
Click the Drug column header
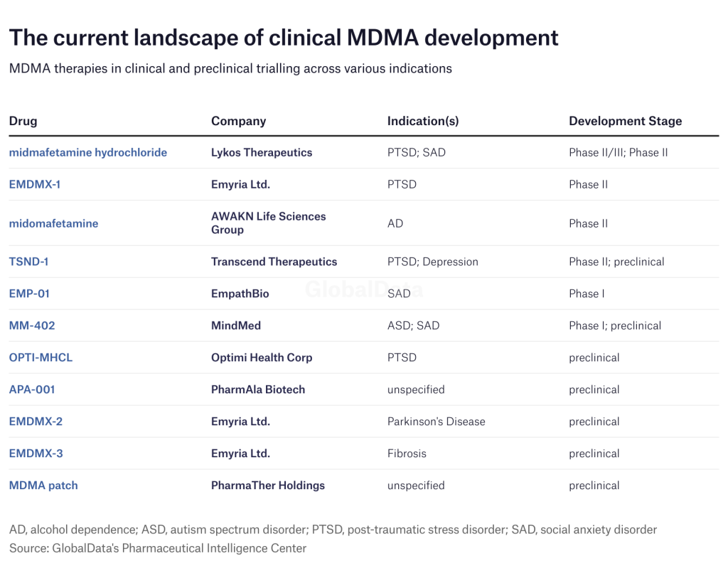23,121
